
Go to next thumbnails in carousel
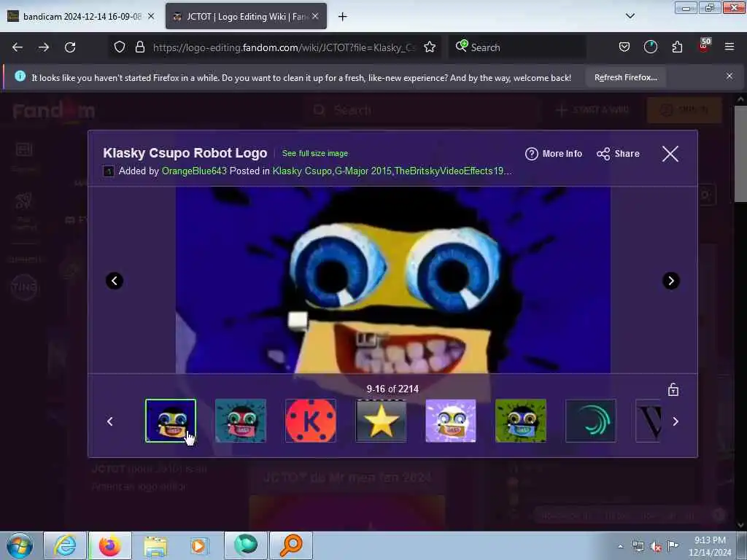[x=675, y=421]
